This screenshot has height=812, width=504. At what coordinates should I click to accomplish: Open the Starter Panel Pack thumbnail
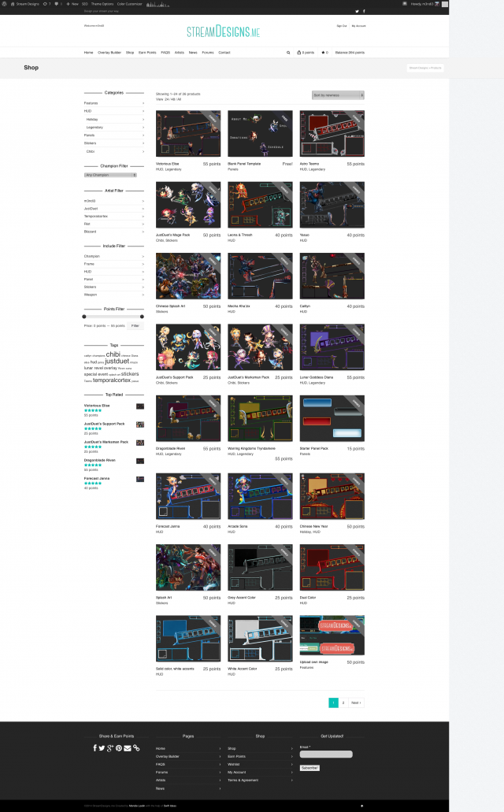tap(332, 418)
